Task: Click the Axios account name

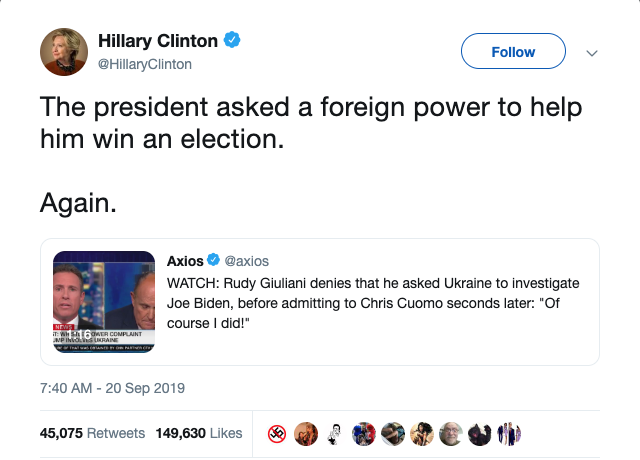Action: click(x=185, y=261)
